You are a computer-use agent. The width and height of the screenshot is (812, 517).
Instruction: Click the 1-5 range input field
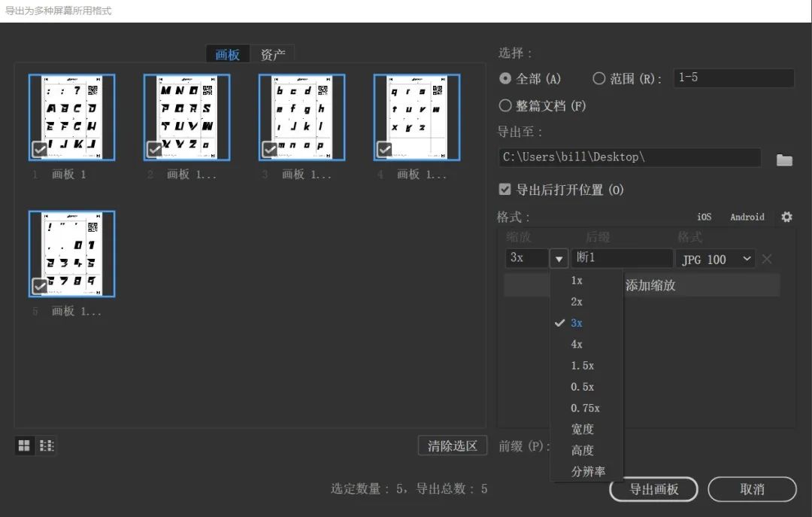[x=734, y=78]
